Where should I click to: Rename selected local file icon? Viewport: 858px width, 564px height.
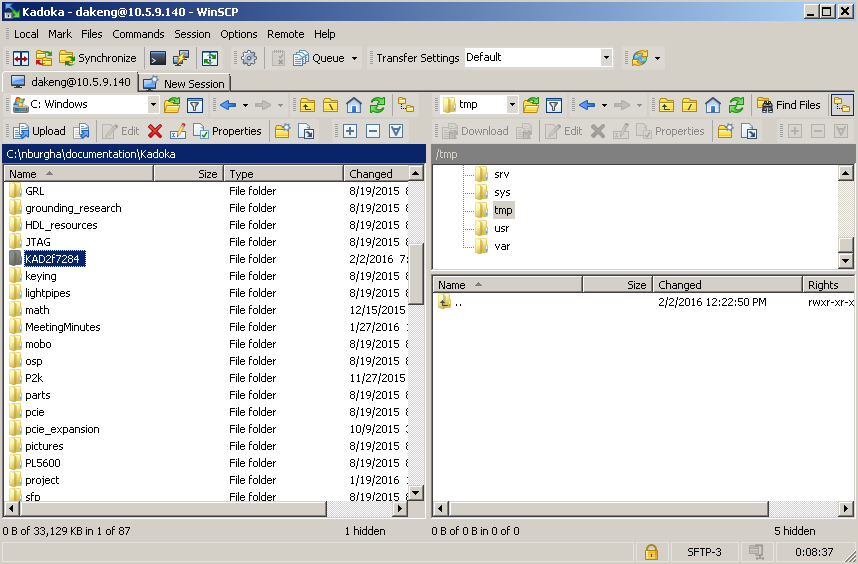point(178,131)
